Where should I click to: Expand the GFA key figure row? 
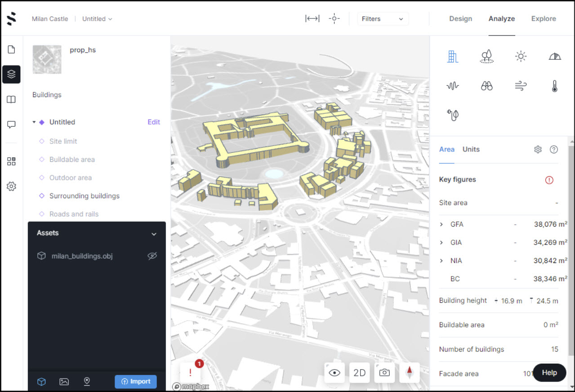tap(441, 224)
